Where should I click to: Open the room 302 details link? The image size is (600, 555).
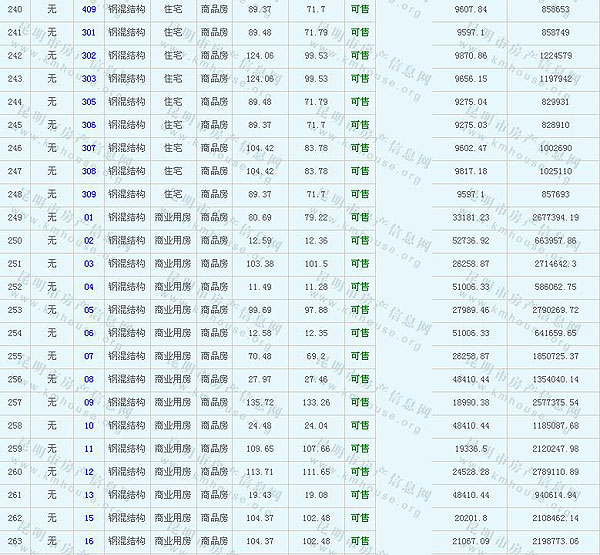(x=89, y=55)
